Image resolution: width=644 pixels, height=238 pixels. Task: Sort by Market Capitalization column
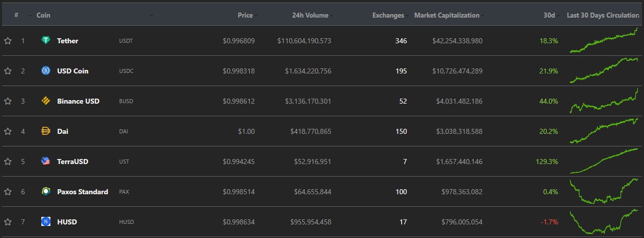(x=446, y=15)
